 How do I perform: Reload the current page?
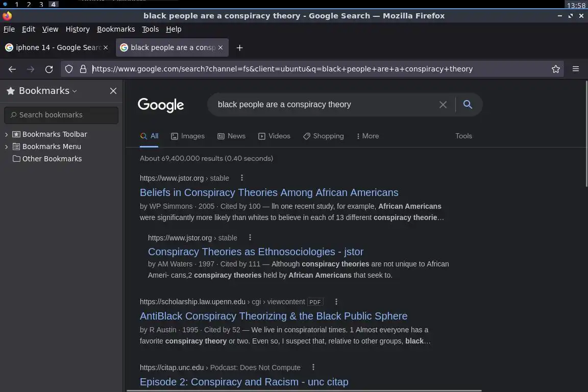[49, 69]
